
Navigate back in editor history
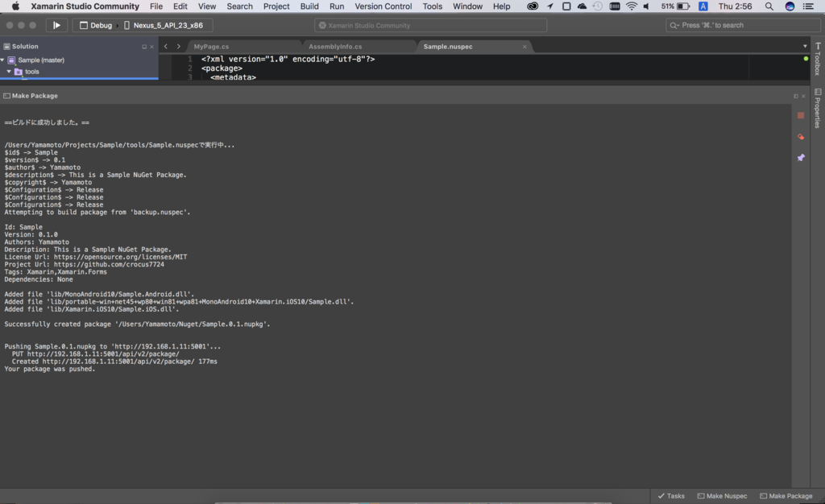166,46
